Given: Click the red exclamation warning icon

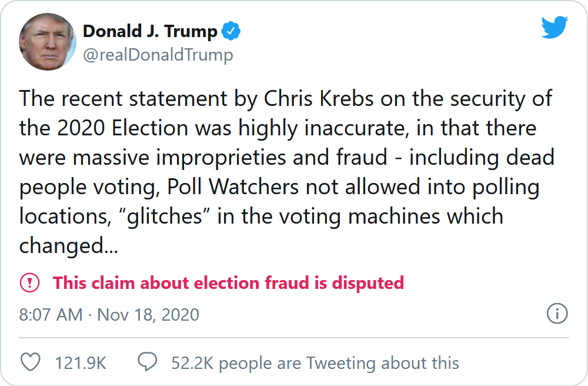Looking at the screenshot, I should point(29,283).
